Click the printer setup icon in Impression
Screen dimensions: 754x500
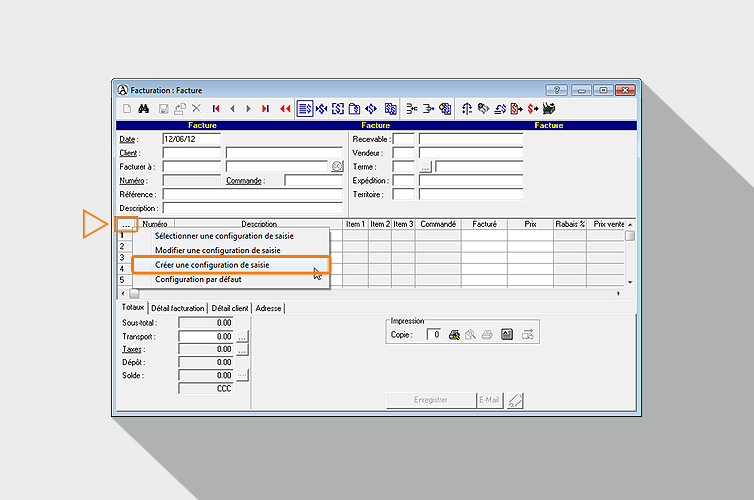pyautogui.click(x=454, y=335)
